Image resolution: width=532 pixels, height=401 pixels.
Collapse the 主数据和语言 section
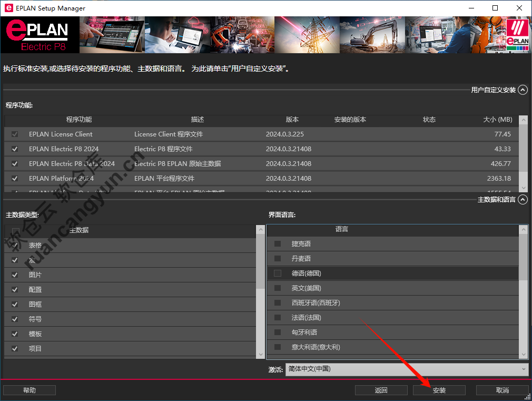(522, 199)
